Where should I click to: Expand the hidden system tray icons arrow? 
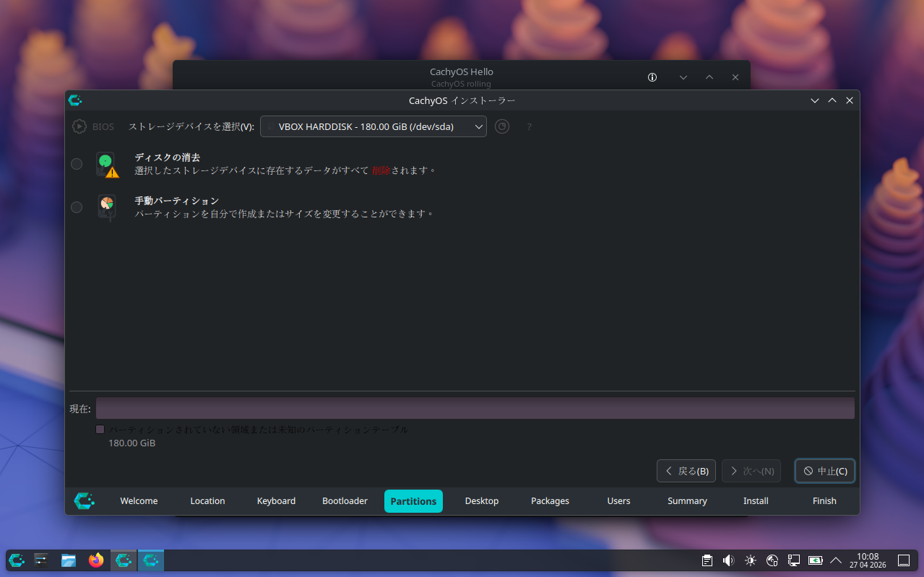click(836, 560)
